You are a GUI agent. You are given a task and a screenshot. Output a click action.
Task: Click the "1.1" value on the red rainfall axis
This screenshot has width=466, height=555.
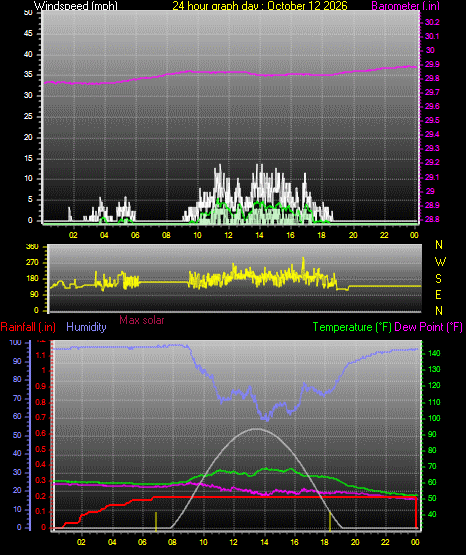tap(41, 355)
